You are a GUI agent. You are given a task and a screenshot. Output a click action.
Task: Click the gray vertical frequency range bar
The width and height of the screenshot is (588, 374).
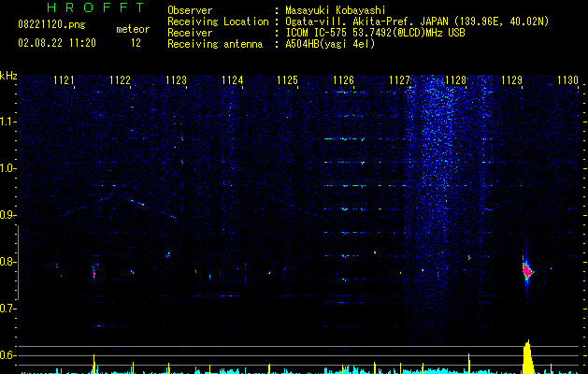(19, 262)
